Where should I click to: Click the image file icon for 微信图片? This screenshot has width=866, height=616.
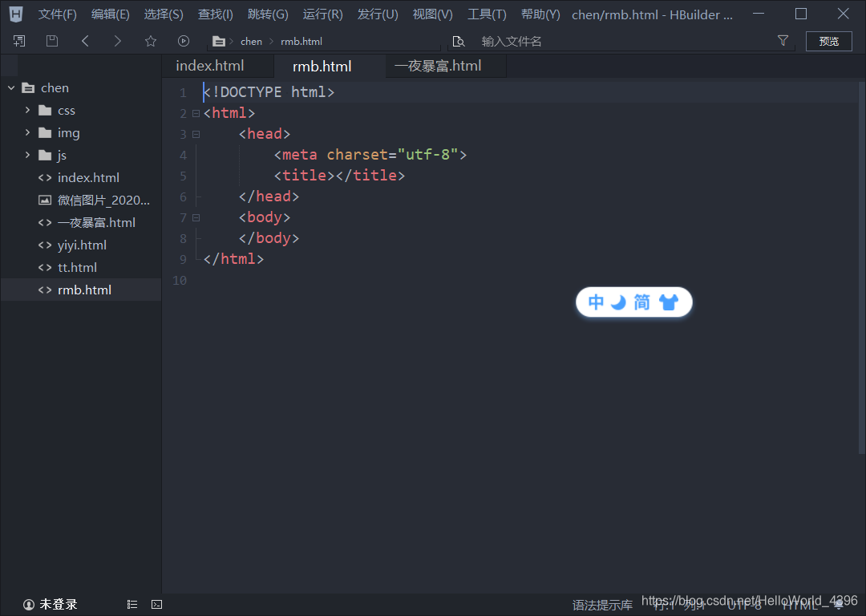click(45, 200)
